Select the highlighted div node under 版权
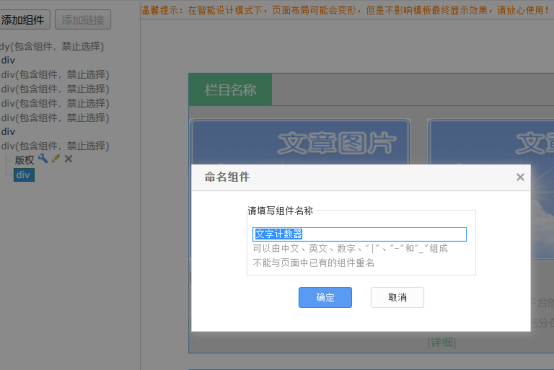Screen dimensions: 554x370 [x=24, y=175]
